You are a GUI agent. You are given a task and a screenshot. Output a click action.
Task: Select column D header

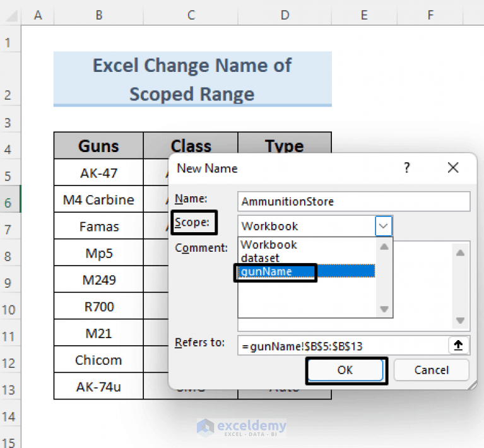[285, 15]
